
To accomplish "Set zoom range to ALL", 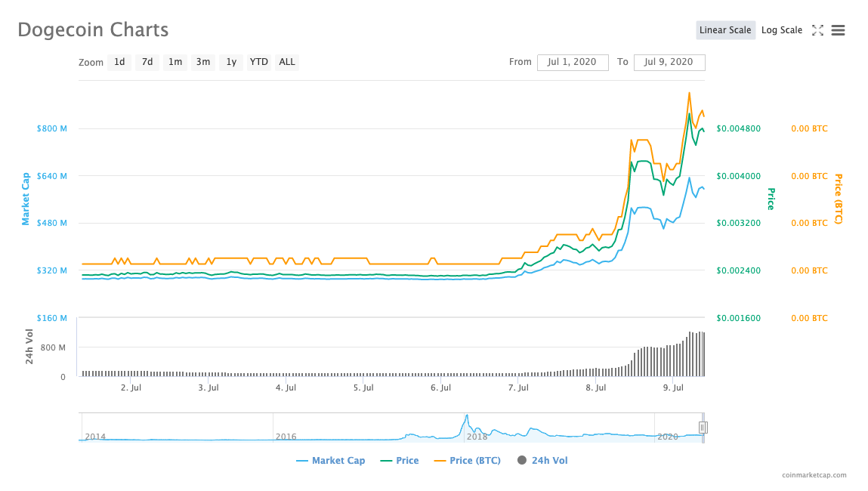I will click(x=287, y=62).
